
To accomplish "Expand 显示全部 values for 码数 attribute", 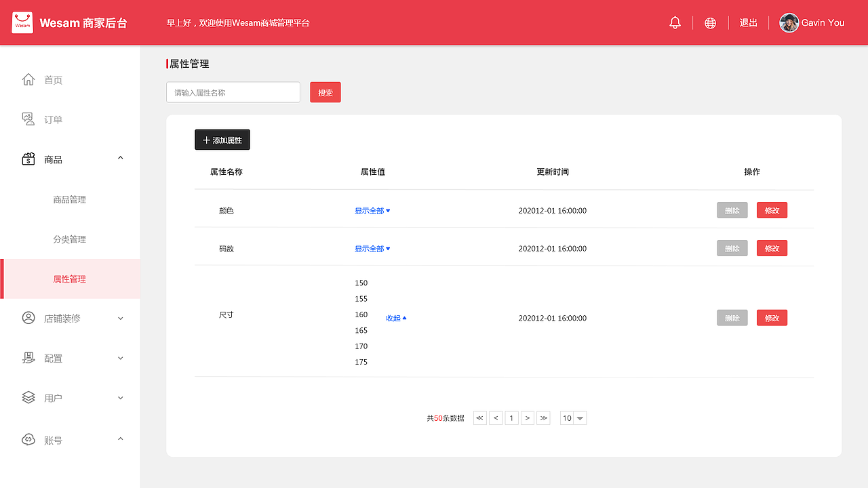I will 372,248.
